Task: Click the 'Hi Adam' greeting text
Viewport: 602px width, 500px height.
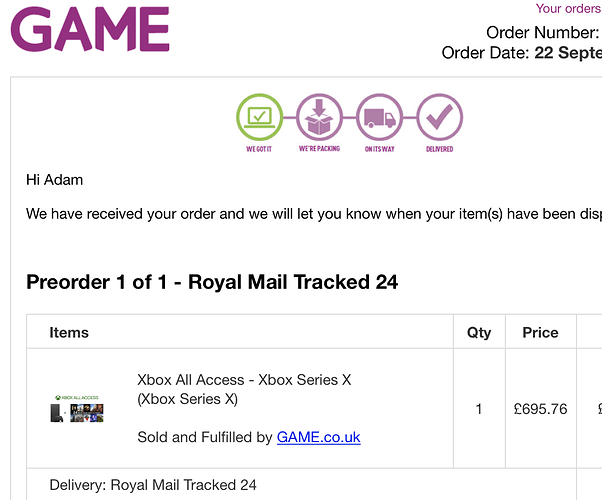Action: (55, 180)
